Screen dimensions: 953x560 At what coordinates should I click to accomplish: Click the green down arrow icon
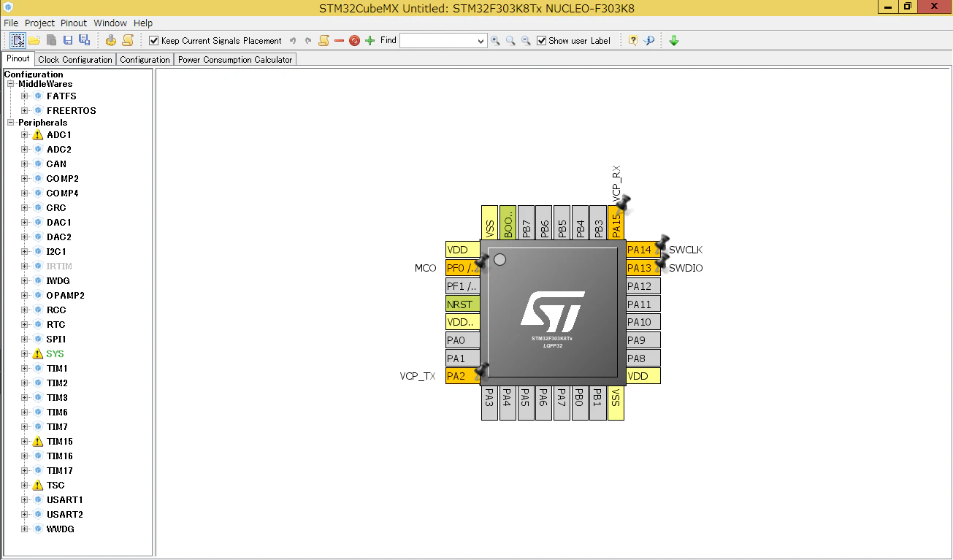pyautogui.click(x=674, y=41)
